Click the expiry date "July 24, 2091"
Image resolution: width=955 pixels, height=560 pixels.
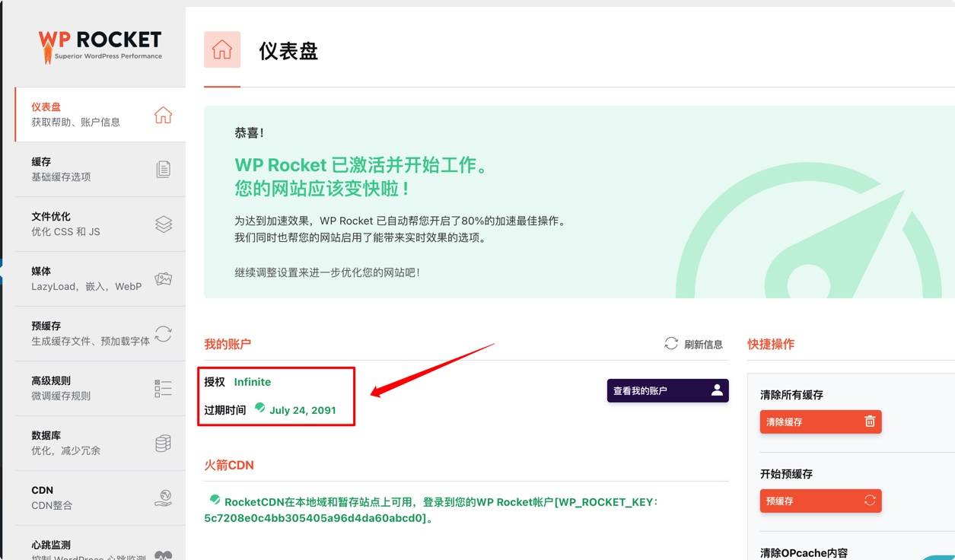303,410
